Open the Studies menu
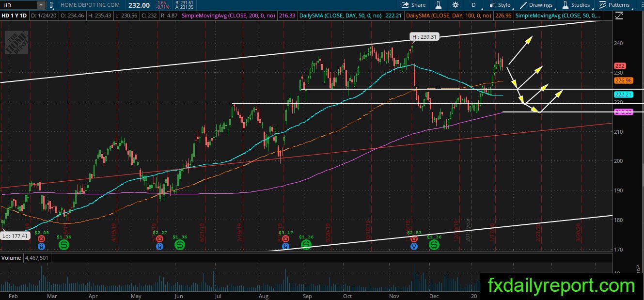This screenshot has width=644, height=300. pyautogui.click(x=576, y=5)
